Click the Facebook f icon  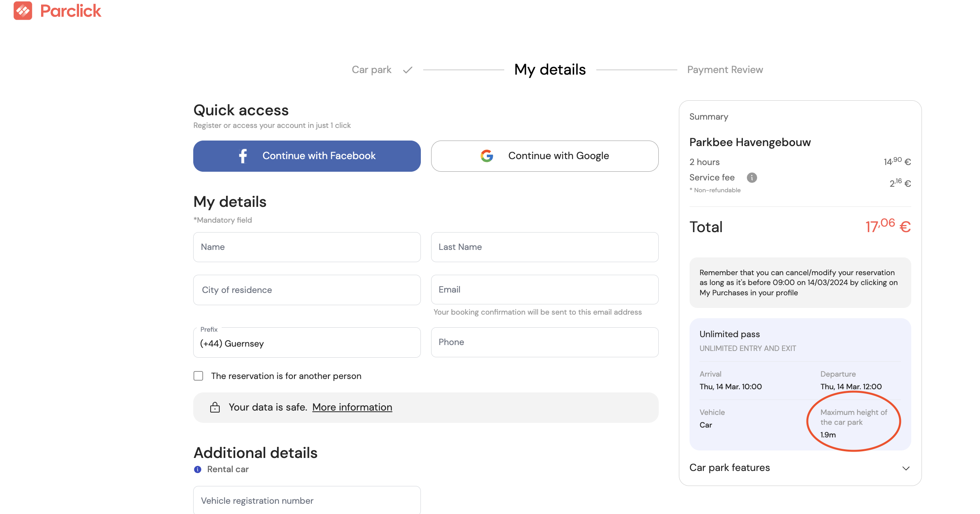coord(243,156)
